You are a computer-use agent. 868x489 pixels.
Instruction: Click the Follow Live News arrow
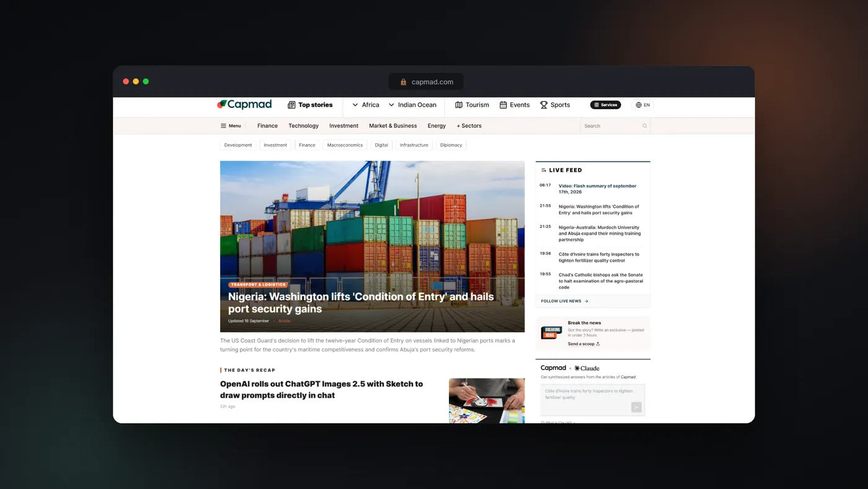587,301
